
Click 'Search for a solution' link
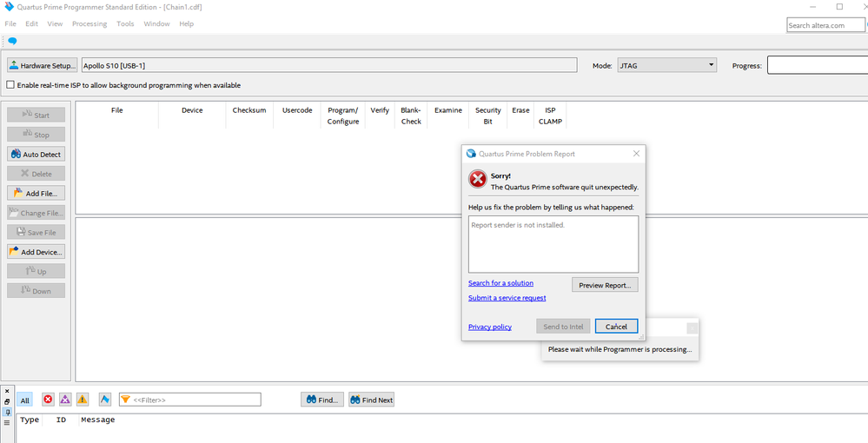click(500, 283)
